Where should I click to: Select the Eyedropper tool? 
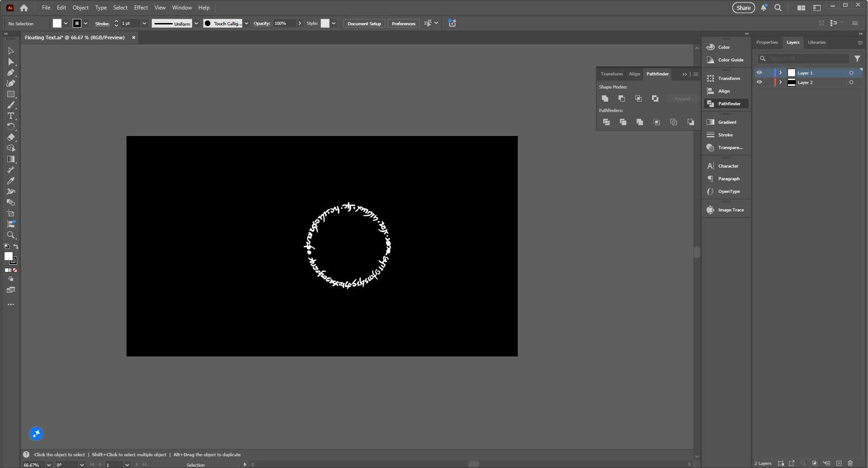coord(11,181)
